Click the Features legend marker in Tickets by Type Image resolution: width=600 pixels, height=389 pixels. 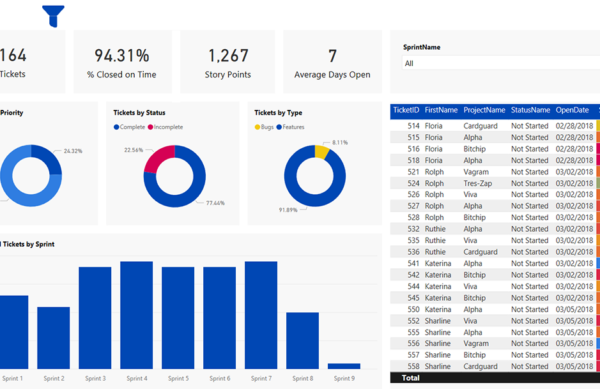click(x=279, y=127)
